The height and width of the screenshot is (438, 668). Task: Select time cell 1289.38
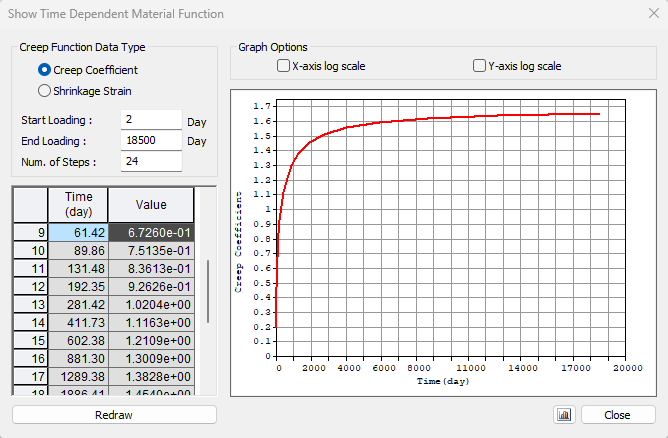pyautogui.click(x=78, y=377)
